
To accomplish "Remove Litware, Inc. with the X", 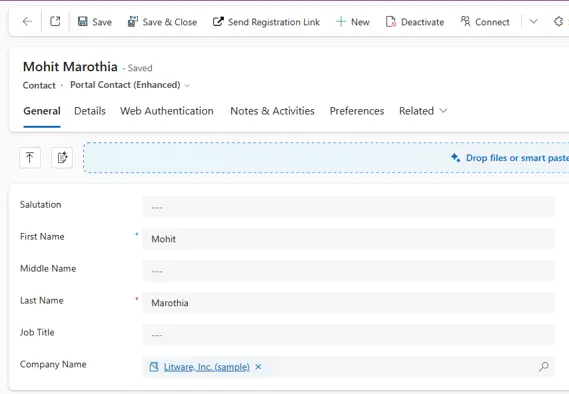I will point(258,367).
